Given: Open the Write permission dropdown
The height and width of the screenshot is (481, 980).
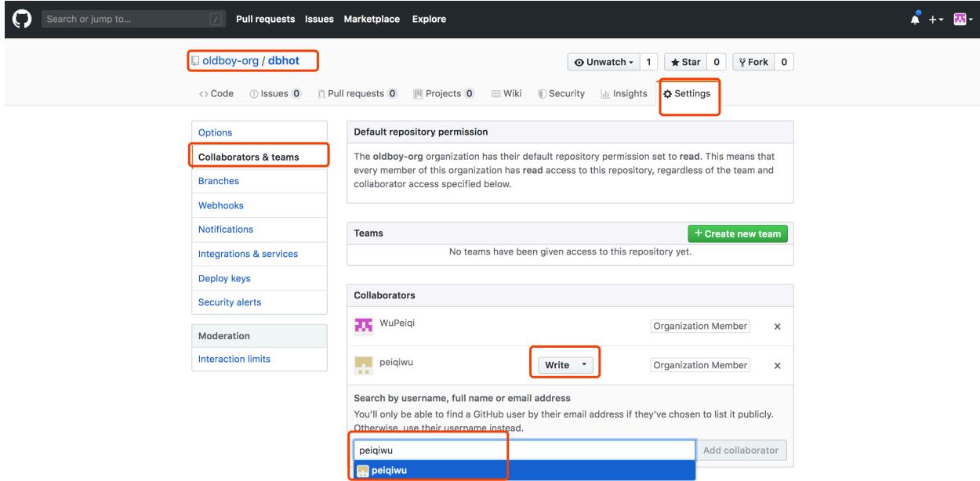Looking at the screenshot, I should 566,365.
